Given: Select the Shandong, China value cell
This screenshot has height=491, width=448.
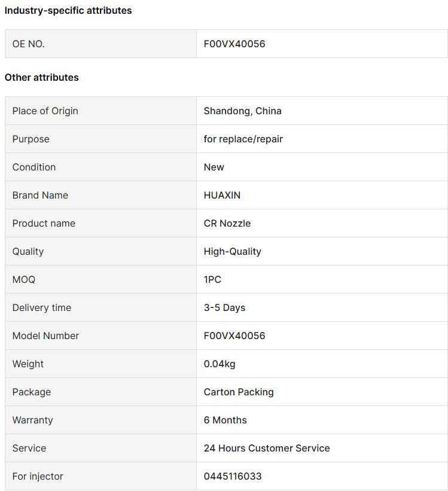Looking at the screenshot, I should click(322, 111).
